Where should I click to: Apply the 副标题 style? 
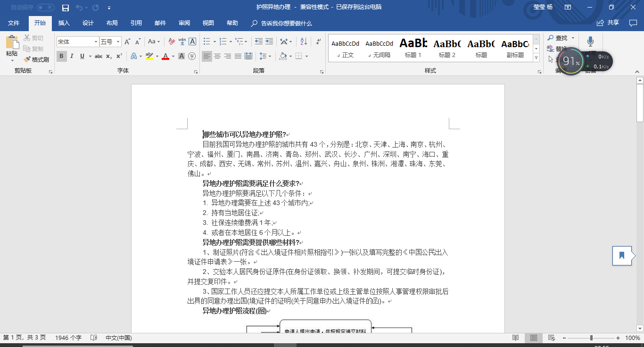pos(515,48)
